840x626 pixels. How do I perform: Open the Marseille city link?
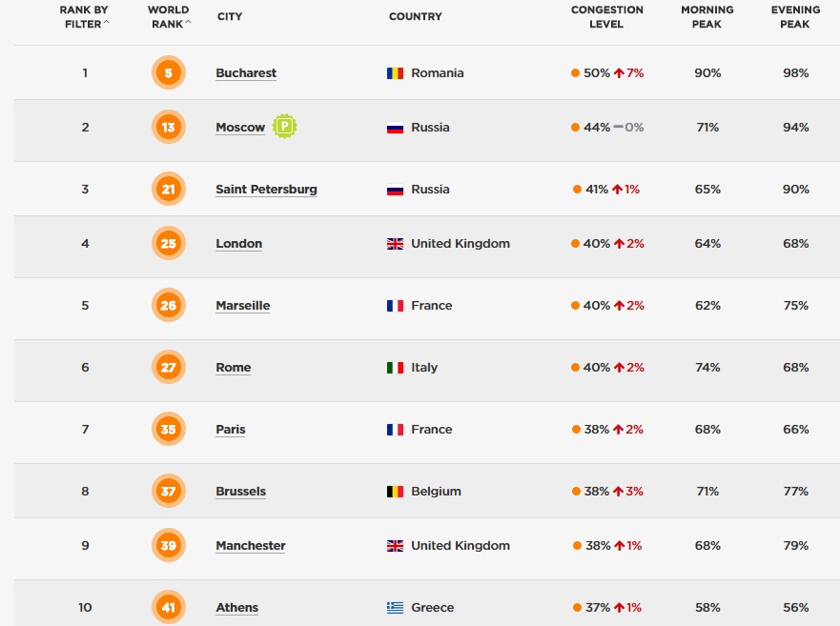point(242,306)
